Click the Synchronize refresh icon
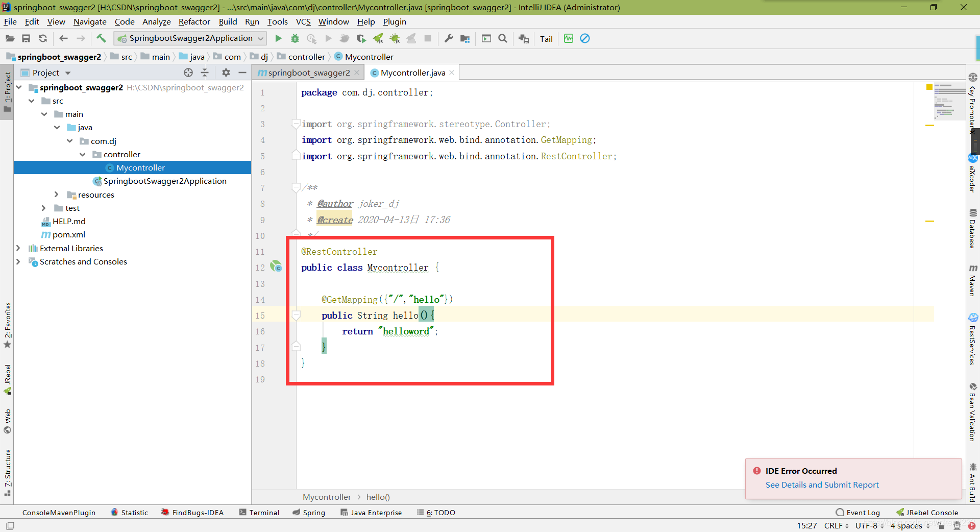Viewport: 980px width, 532px height. (x=43, y=38)
